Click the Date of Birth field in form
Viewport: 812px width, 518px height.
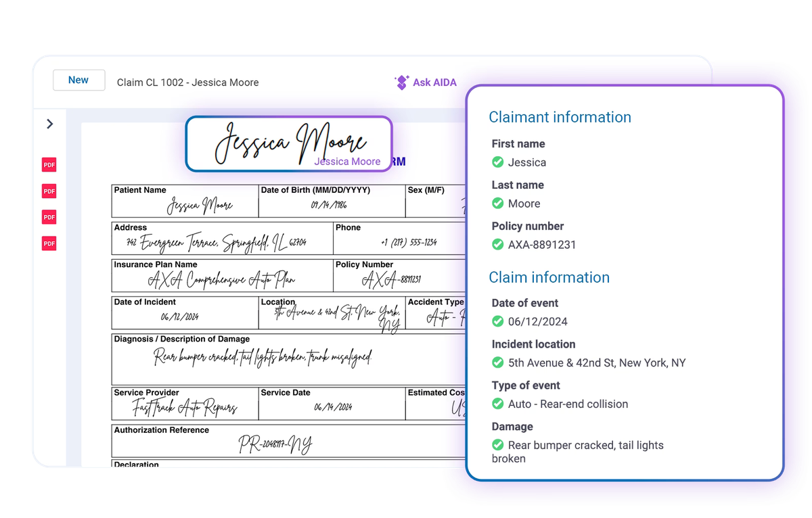pyautogui.click(x=332, y=201)
